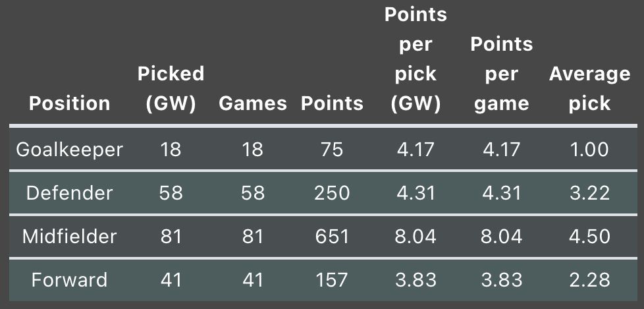Viewport: 644px width, 309px height.
Task: Click Forward points per pick 3.83
Action: (416, 280)
